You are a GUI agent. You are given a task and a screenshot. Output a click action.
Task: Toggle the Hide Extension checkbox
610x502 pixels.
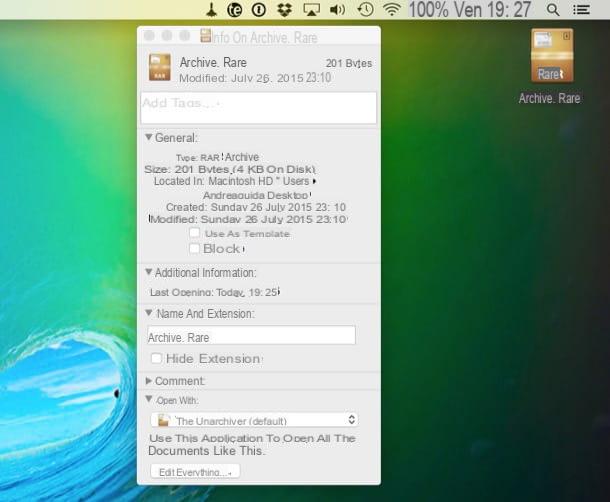156,358
